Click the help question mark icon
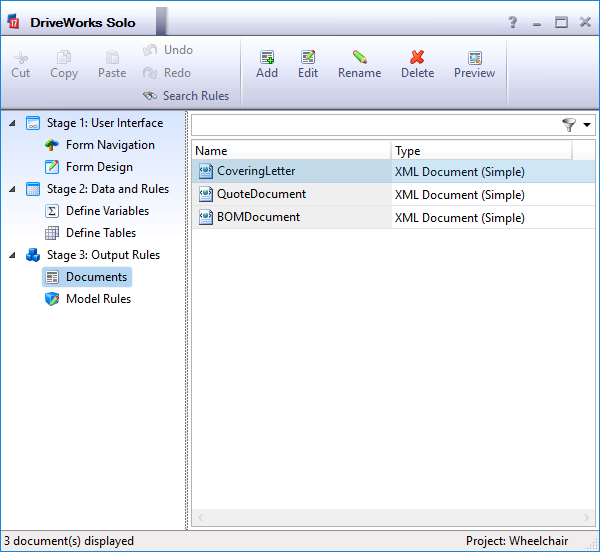Viewport: 600px width, 552px height. pyautogui.click(x=513, y=22)
